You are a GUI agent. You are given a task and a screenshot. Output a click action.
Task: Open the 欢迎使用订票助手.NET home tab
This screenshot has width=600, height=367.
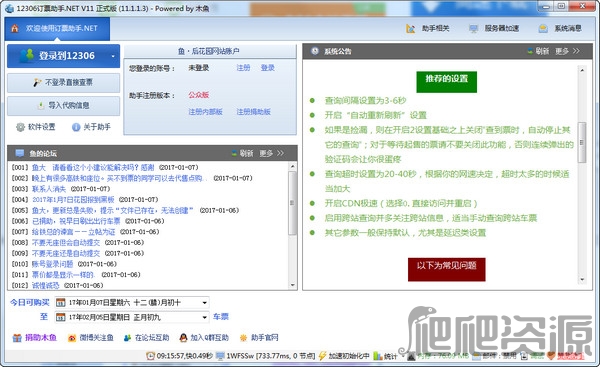pyautogui.click(x=57, y=28)
